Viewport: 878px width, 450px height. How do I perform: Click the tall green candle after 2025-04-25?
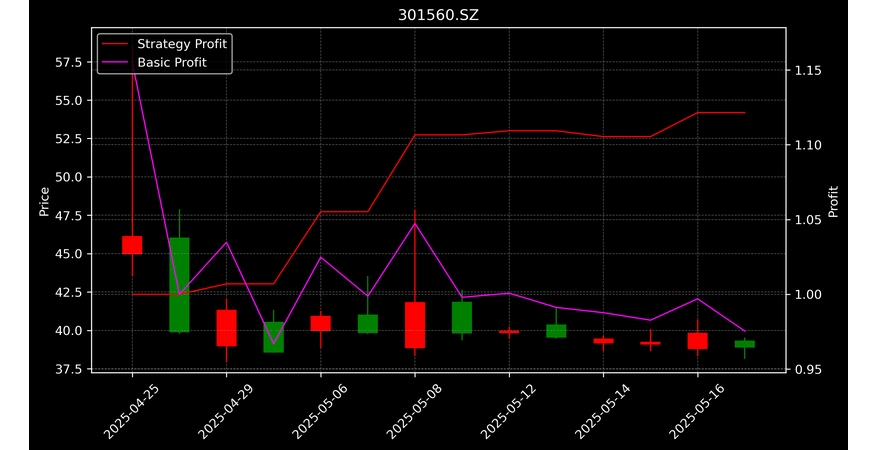click(x=179, y=285)
